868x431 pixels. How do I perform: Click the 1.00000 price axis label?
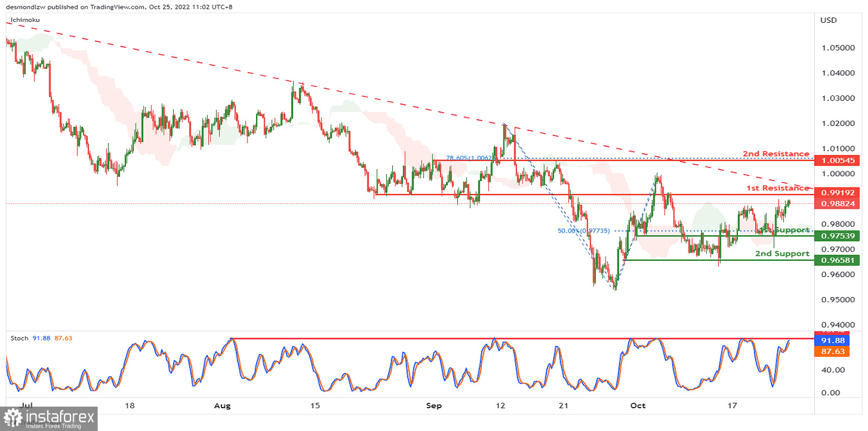point(838,174)
